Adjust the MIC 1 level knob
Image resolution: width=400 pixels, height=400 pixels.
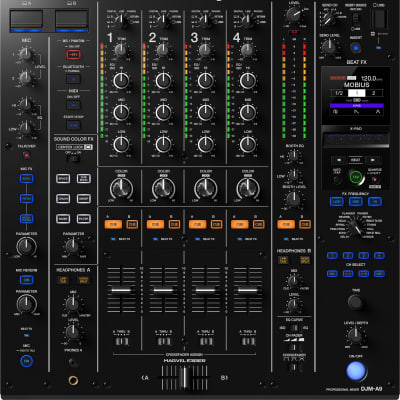26,53
